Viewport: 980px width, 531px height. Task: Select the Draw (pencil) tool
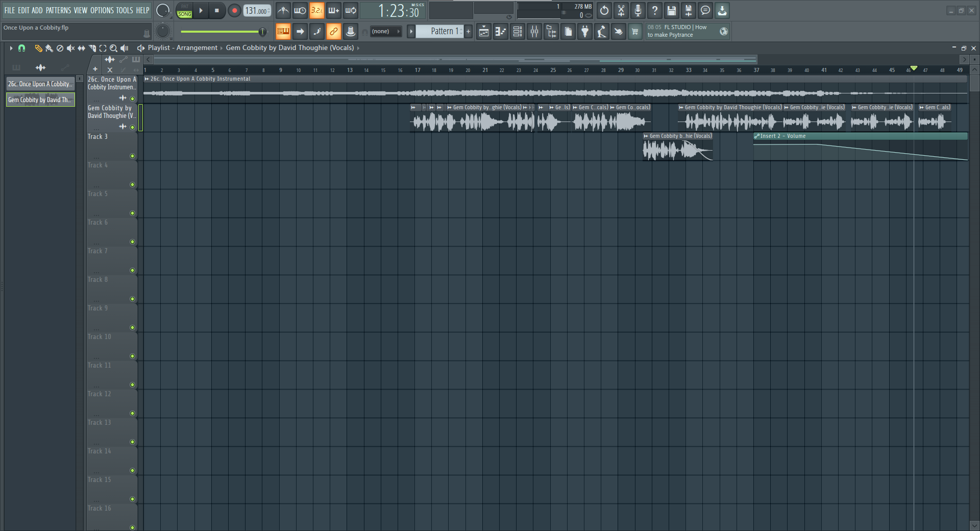[38, 48]
